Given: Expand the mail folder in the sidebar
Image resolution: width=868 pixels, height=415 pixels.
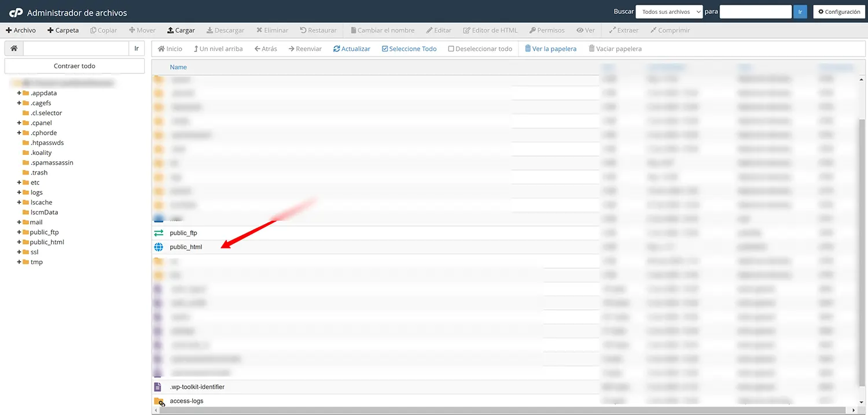Looking at the screenshot, I should point(19,223).
